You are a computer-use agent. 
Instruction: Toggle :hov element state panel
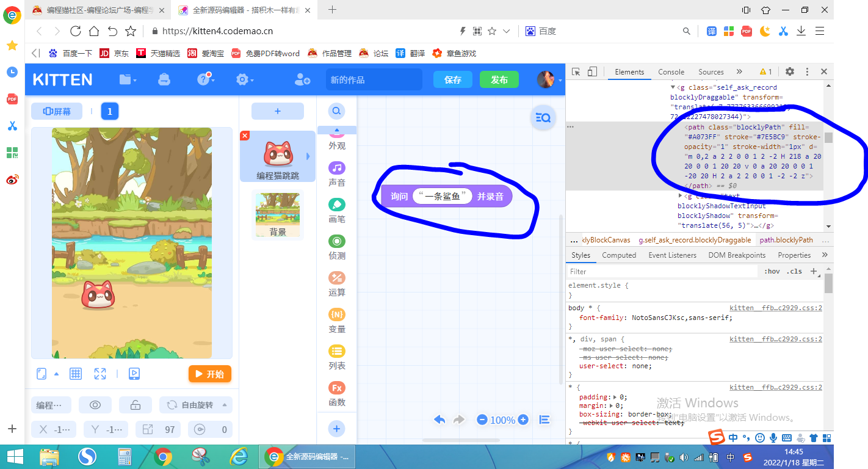pyautogui.click(x=772, y=271)
